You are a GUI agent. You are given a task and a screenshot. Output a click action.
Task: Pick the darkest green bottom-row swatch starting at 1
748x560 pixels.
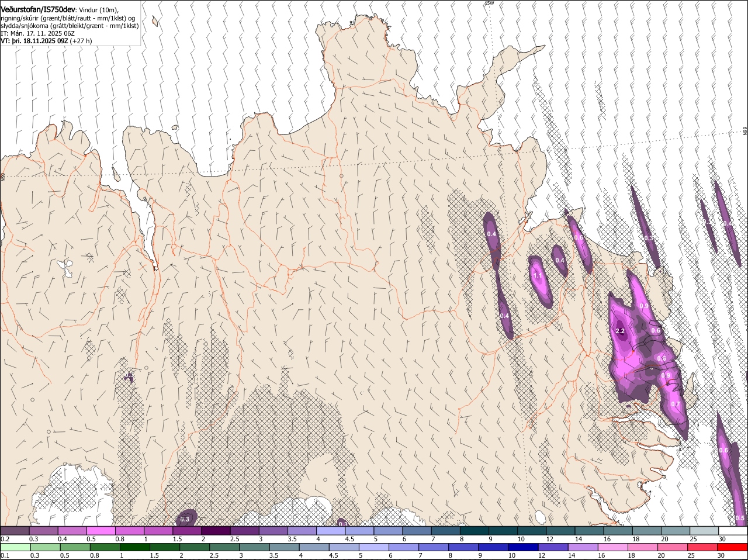pyautogui.click(x=135, y=547)
